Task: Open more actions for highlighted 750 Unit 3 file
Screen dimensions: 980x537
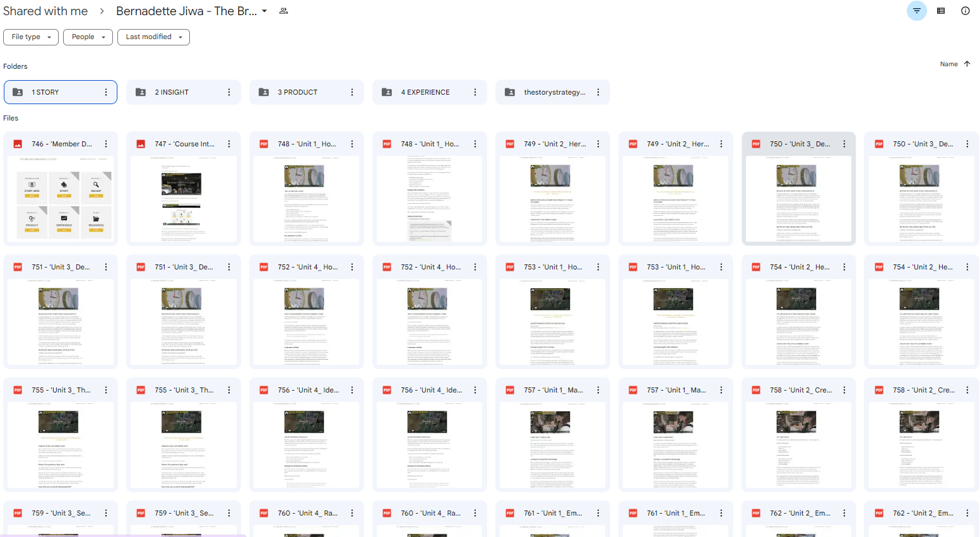Action: pos(844,144)
